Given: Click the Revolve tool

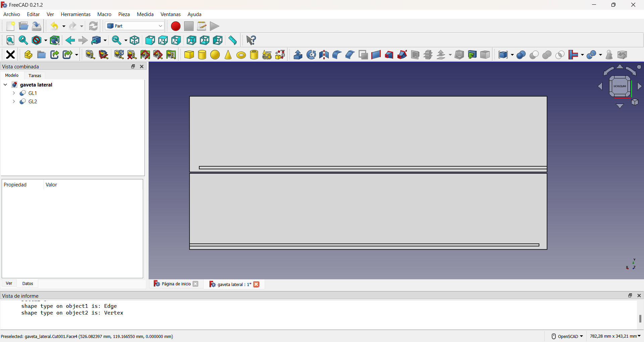Looking at the screenshot, I should pyautogui.click(x=311, y=55).
